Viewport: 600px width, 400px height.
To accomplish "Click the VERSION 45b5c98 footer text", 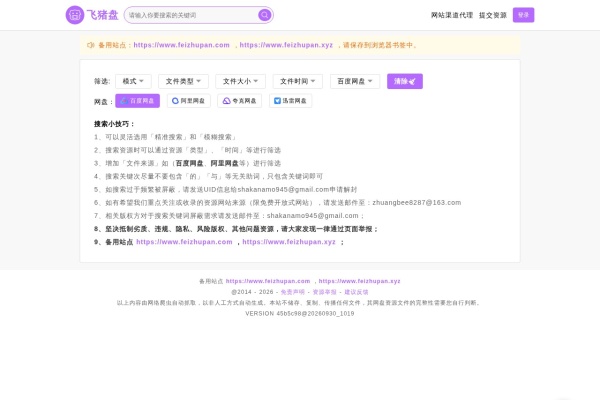I will pyautogui.click(x=300, y=313).
